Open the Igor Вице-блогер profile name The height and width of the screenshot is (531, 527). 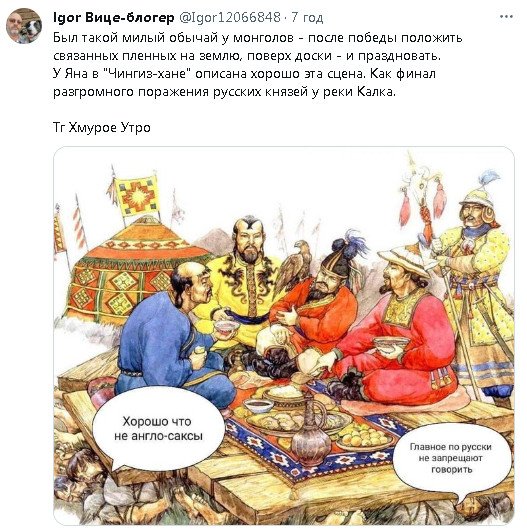pyautogui.click(x=113, y=17)
